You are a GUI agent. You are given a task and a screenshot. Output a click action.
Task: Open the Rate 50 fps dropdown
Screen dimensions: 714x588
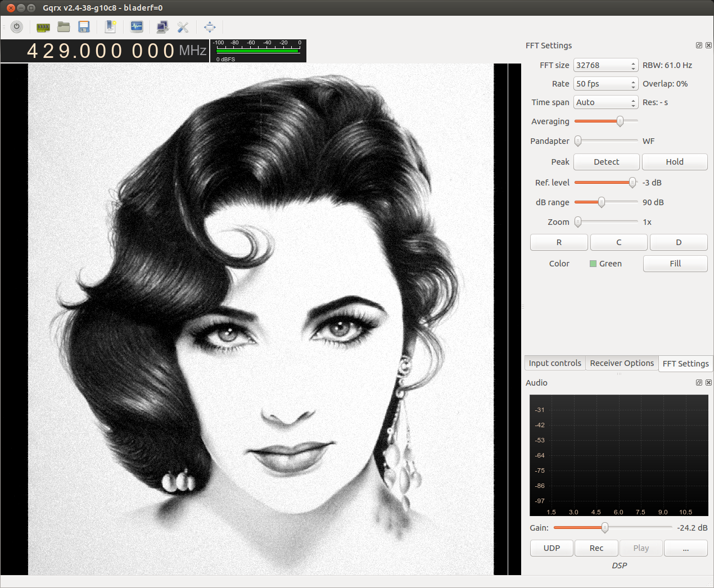605,84
